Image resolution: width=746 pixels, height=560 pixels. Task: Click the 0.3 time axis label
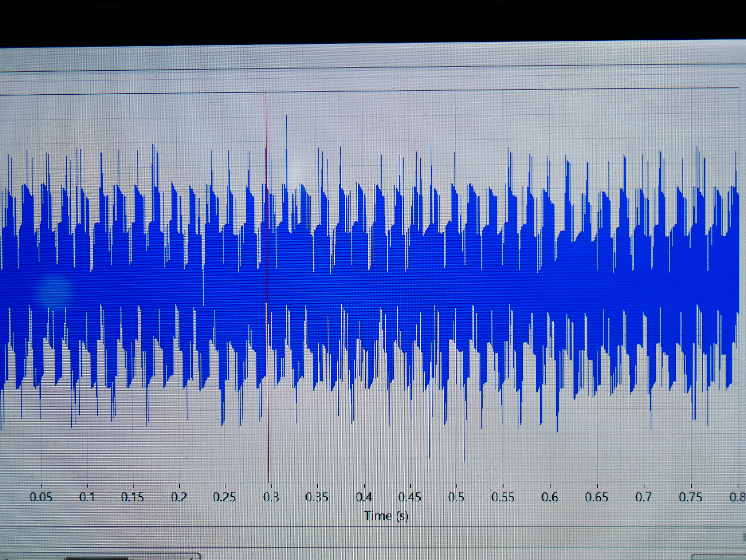tap(271, 497)
